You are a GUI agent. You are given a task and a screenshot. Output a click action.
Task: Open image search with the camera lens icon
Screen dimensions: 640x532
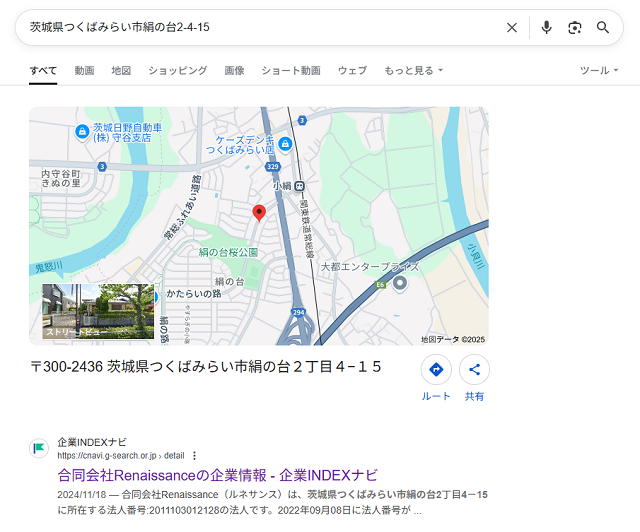575,28
